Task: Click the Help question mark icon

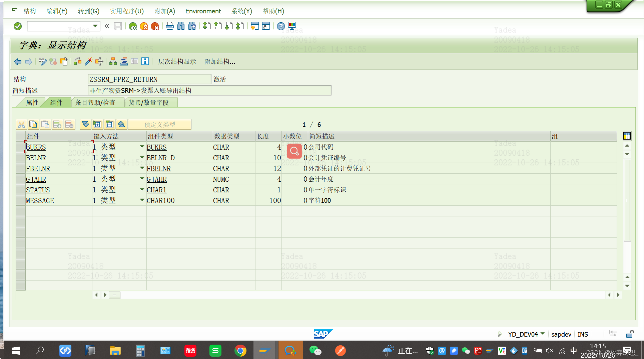Action: 280,26
